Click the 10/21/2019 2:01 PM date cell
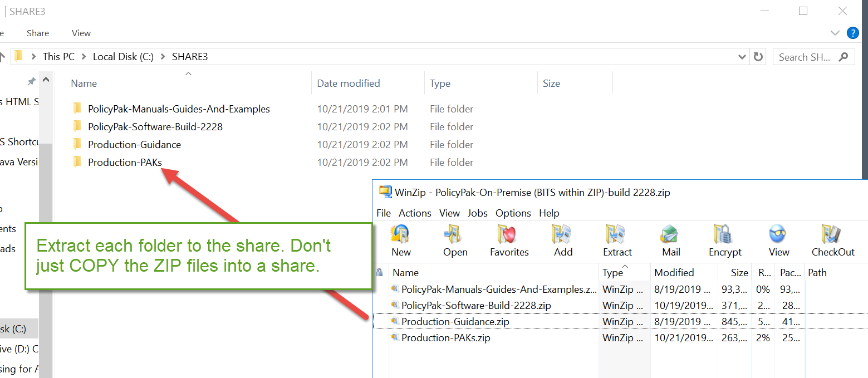The image size is (868, 378). [x=362, y=109]
